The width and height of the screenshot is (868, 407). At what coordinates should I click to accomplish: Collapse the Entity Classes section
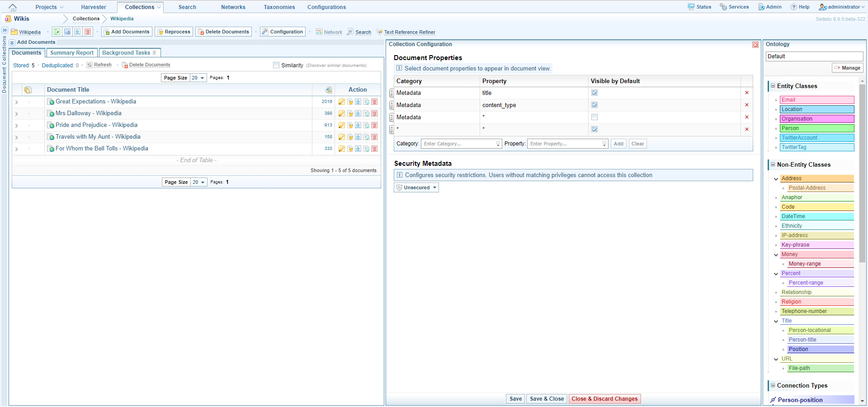click(773, 86)
